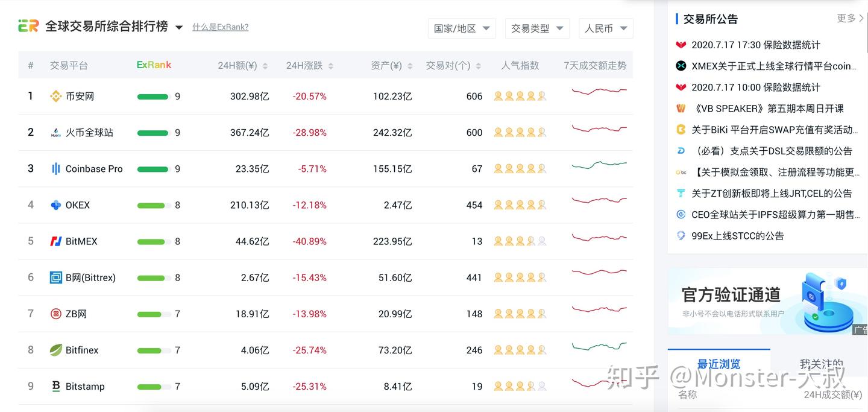Viewport: 868px width, 412px height.
Task: Open the 交易类型 dropdown
Action: point(537,28)
